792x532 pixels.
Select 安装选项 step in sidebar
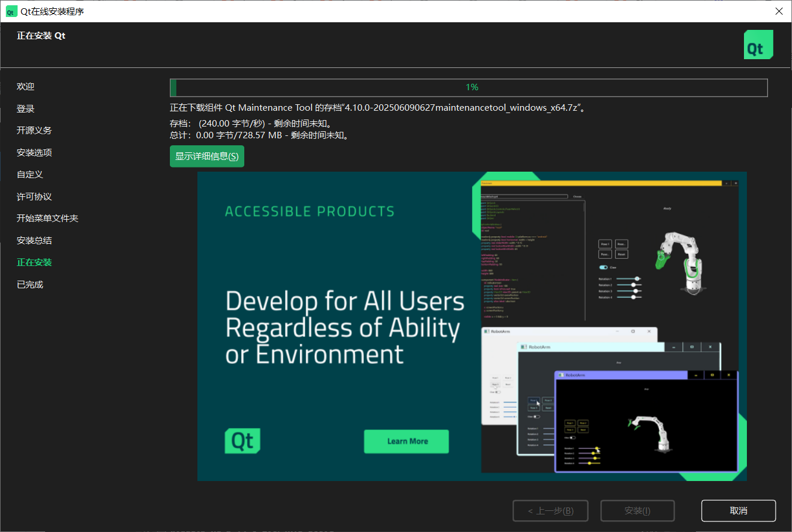coord(34,153)
